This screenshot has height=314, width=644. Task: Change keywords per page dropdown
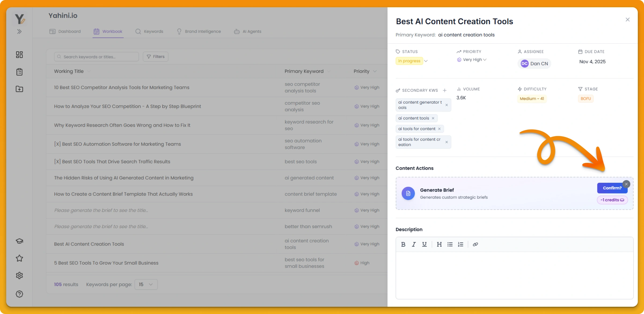(x=146, y=284)
